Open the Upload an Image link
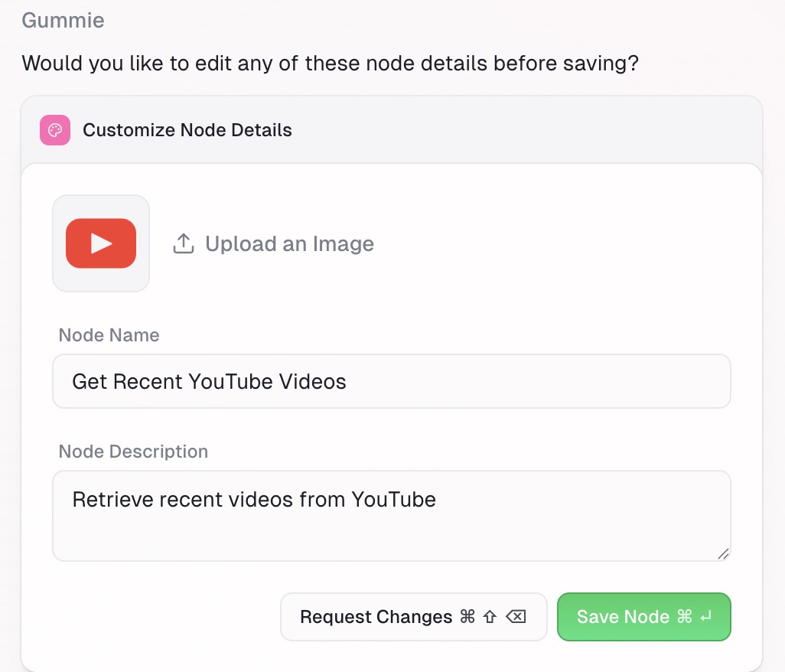The image size is (785, 672). click(289, 243)
